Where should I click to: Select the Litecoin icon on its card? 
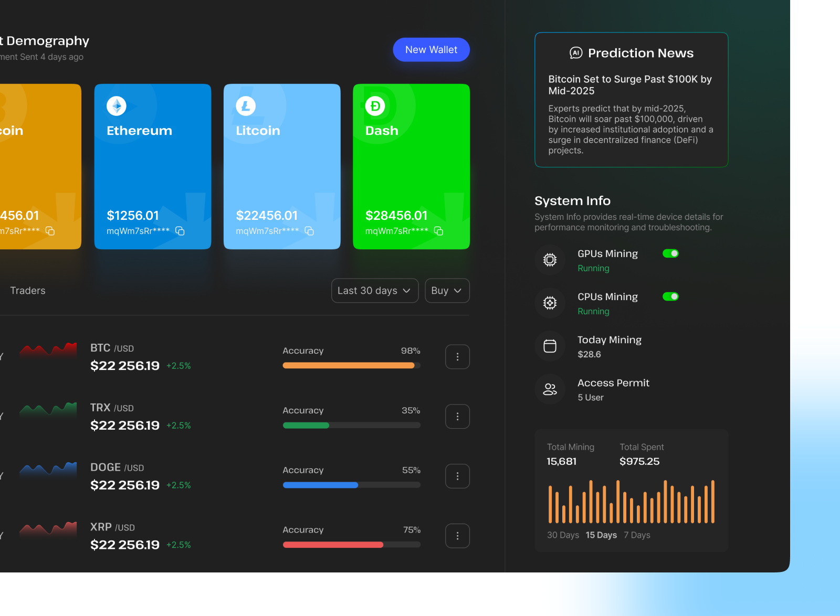coord(245,105)
